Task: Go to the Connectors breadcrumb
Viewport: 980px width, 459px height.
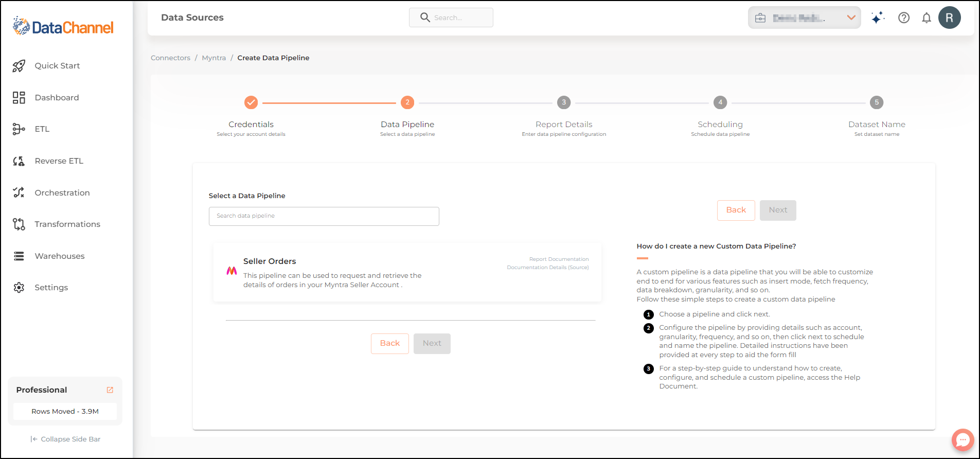Action: [170, 58]
